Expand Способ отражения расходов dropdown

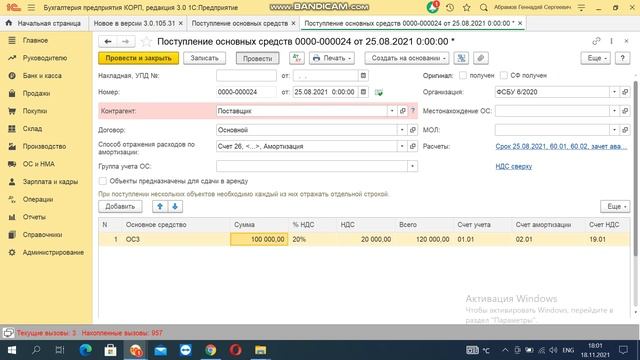[402, 146]
